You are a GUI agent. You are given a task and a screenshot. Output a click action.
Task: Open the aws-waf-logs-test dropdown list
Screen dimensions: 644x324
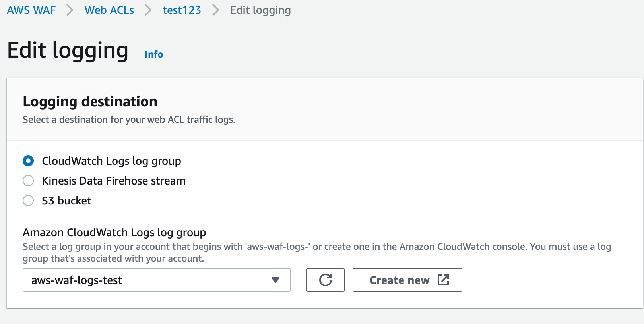[157, 280]
